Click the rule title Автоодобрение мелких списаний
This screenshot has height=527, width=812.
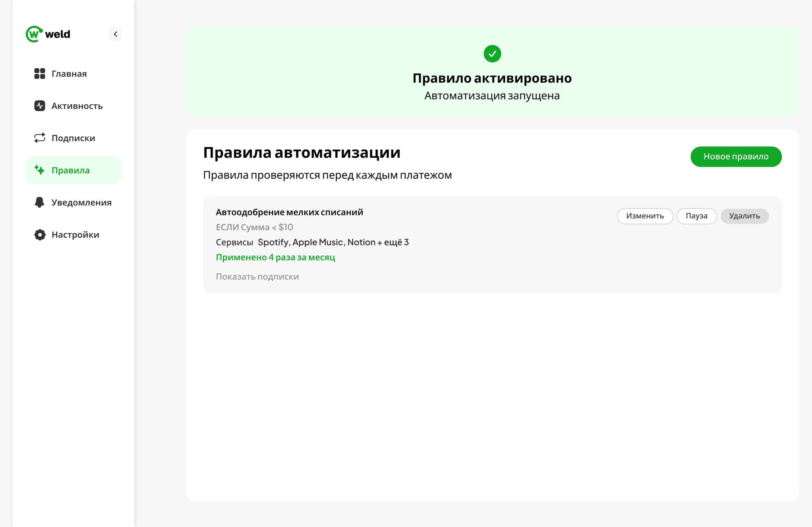tap(289, 212)
